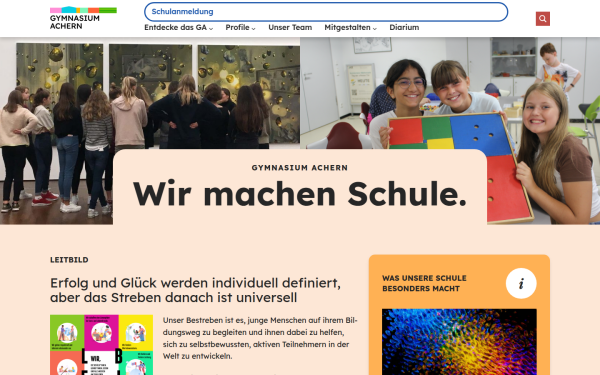Go to the Unser Team page
The width and height of the screenshot is (600, 375).
tap(290, 28)
